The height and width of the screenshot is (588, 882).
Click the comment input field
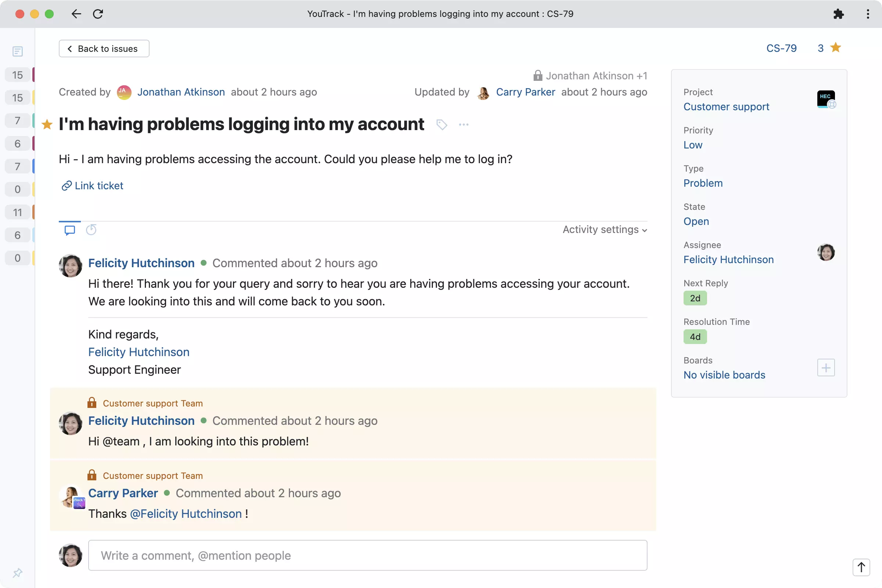(367, 555)
